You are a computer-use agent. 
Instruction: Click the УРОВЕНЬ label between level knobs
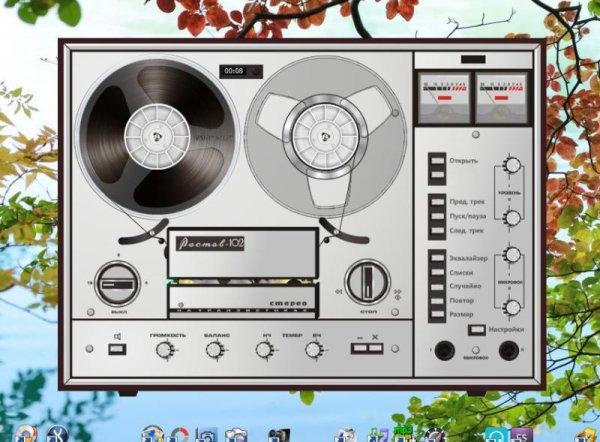pos(509,193)
